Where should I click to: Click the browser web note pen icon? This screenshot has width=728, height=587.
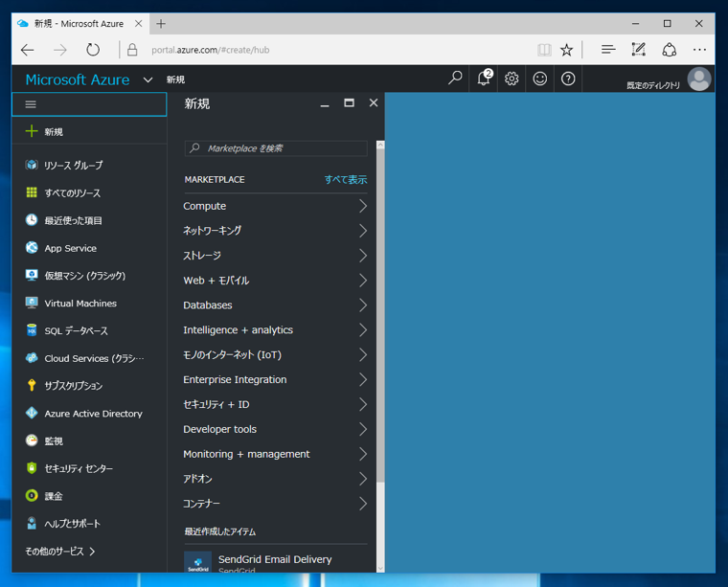tap(638, 49)
